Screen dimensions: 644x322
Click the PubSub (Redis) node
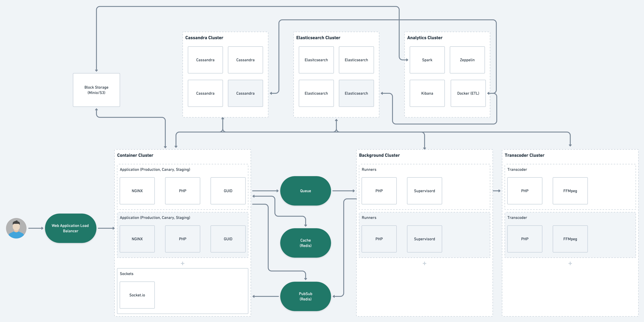pos(305,296)
